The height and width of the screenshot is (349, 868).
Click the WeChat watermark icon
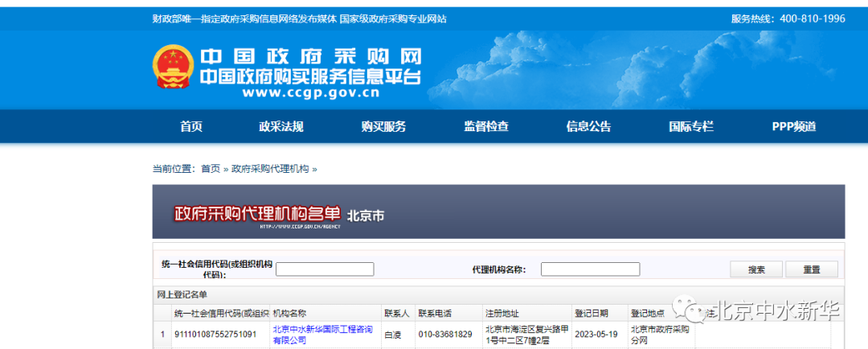click(x=691, y=310)
